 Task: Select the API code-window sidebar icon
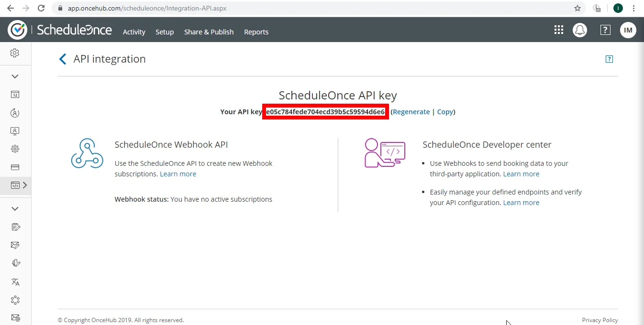(x=15, y=185)
